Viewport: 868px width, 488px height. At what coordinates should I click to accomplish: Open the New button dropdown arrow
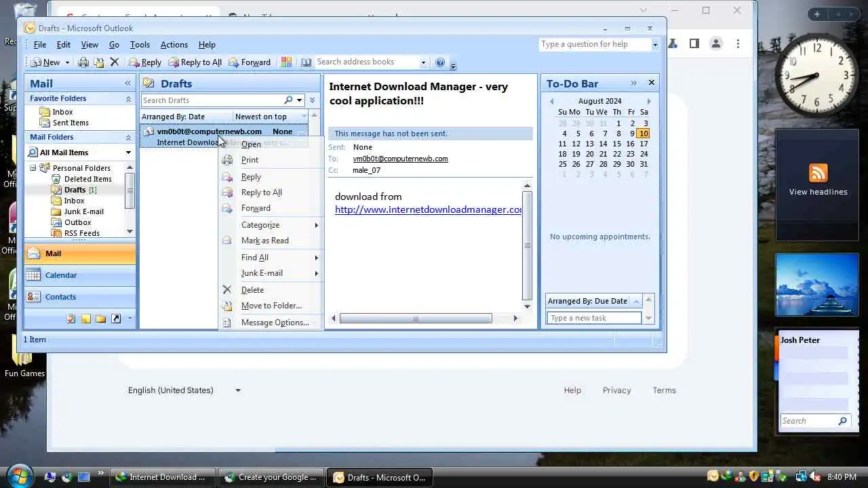coord(67,62)
